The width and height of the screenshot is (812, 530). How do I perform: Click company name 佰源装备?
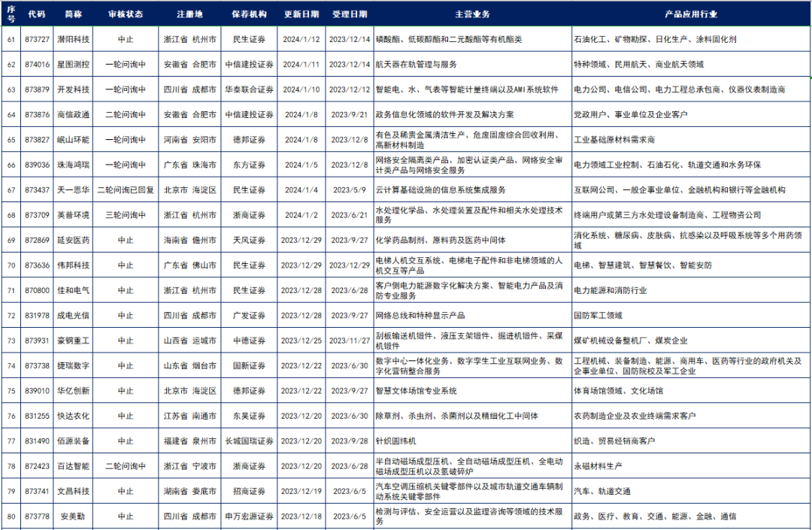pos(74,441)
